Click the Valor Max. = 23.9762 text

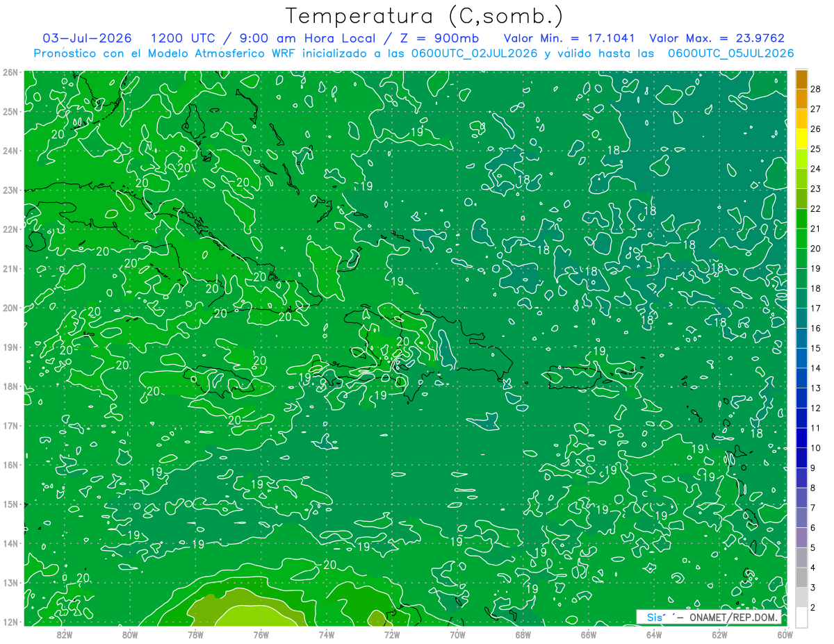click(717, 38)
